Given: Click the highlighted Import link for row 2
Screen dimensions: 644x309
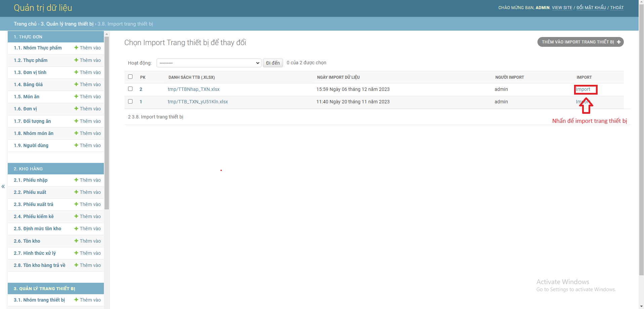Looking at the screenshot, I should [585, 89].
